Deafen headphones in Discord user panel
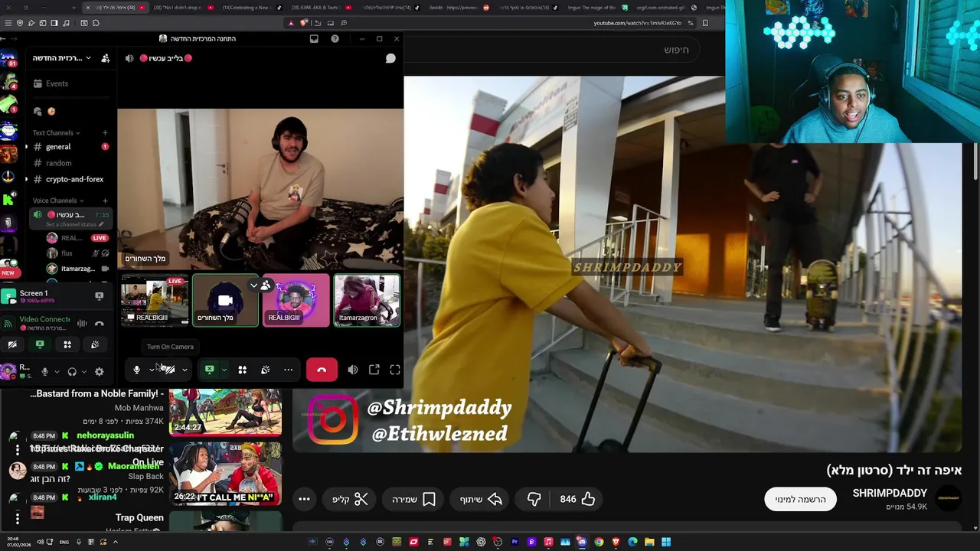 (x=72, y=372)
